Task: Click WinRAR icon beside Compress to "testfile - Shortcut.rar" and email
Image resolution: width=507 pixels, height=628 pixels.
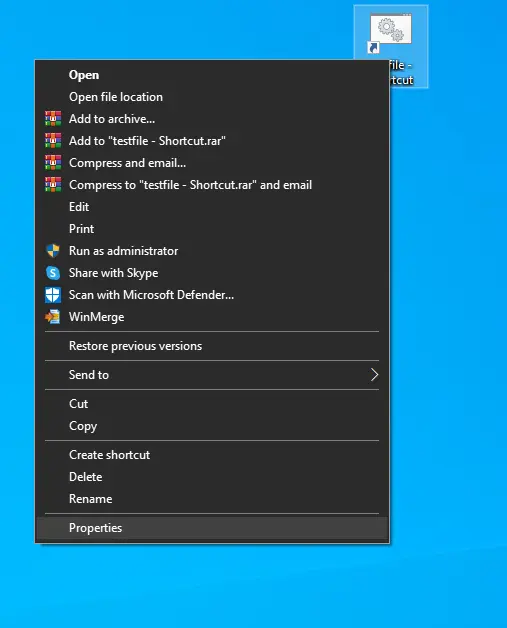Action: tap(53, 185)
